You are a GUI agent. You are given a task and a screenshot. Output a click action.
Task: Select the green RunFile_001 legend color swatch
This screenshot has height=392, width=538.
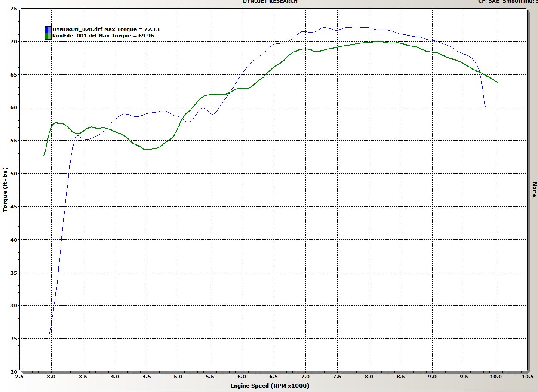[x=47, y=36]
